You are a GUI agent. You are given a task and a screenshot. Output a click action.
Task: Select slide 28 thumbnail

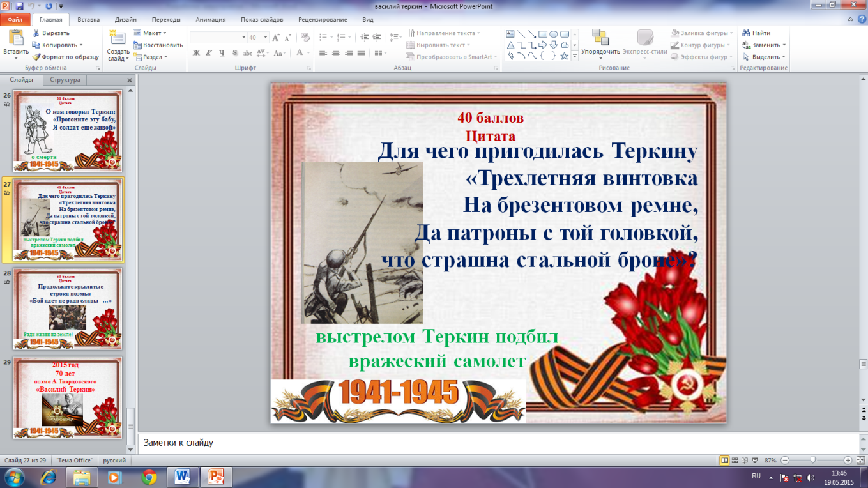pyautogui.click(x=68, y=309)
